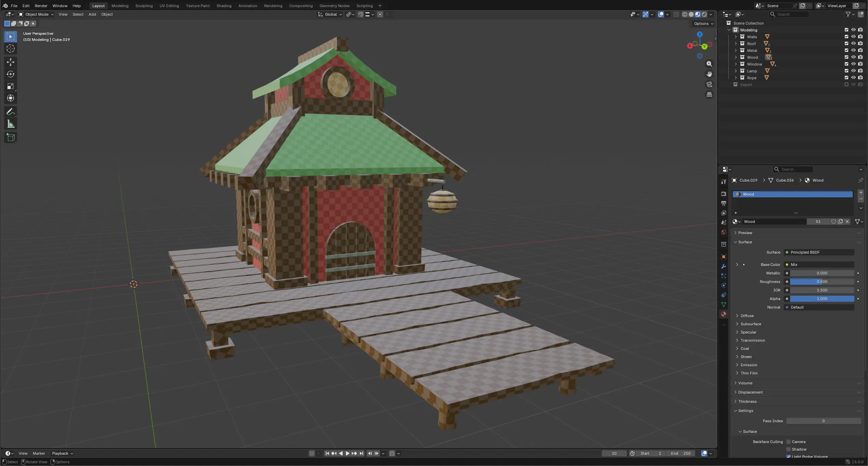Screen dimensions: 868x466
Task: Click the End frame field
Action: coord(681,453)
